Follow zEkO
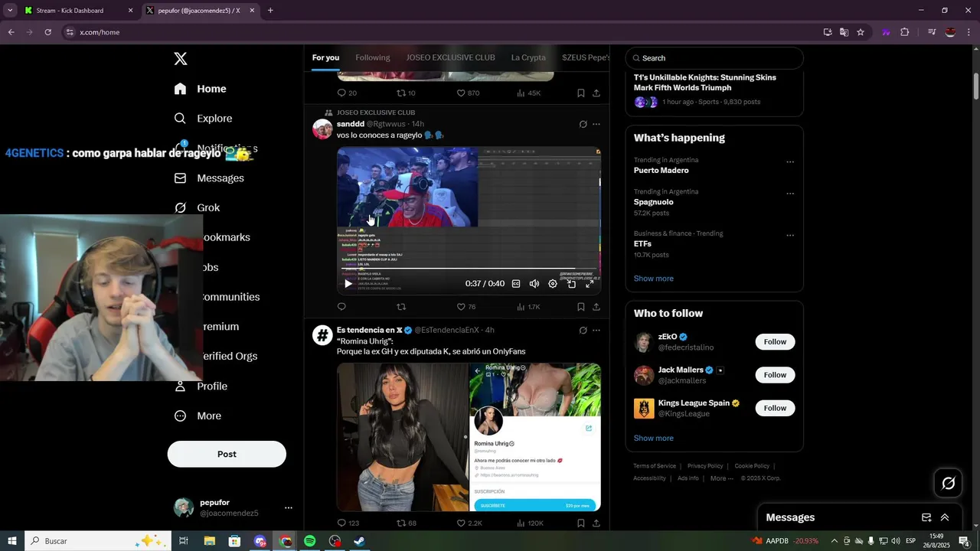This screenshot has height=551, width=980. 775,342
